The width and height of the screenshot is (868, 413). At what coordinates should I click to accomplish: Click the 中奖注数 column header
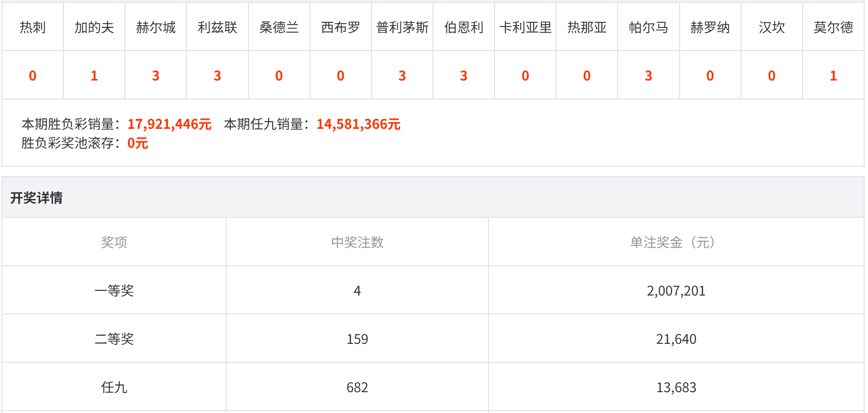tap(357, 242)
